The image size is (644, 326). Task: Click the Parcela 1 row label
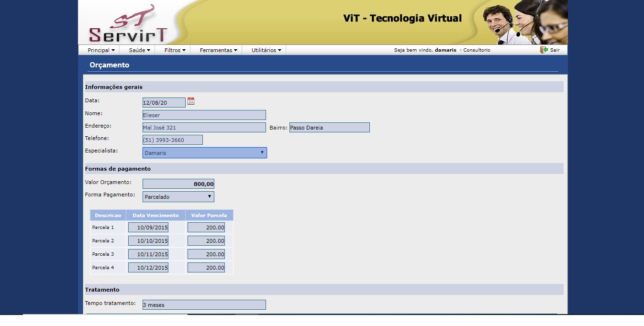(x=103, y=228)
